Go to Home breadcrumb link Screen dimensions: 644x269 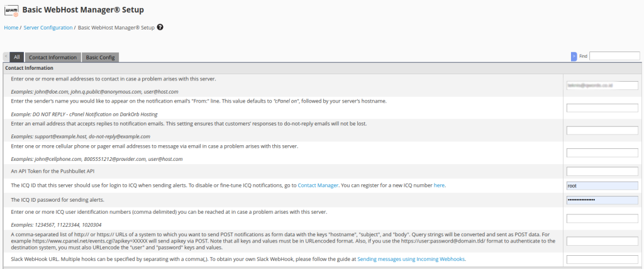pos(11,28)
